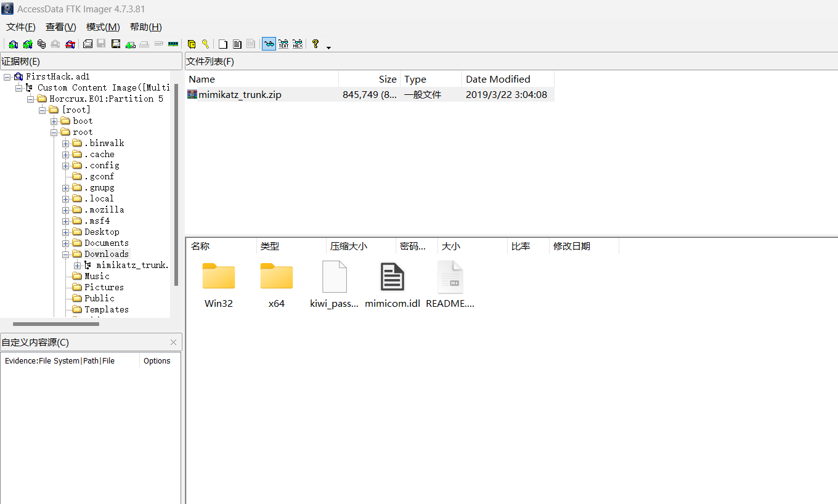Select the Templates folder in the tree
838x504 pixels.
click(x=107, y=310)
